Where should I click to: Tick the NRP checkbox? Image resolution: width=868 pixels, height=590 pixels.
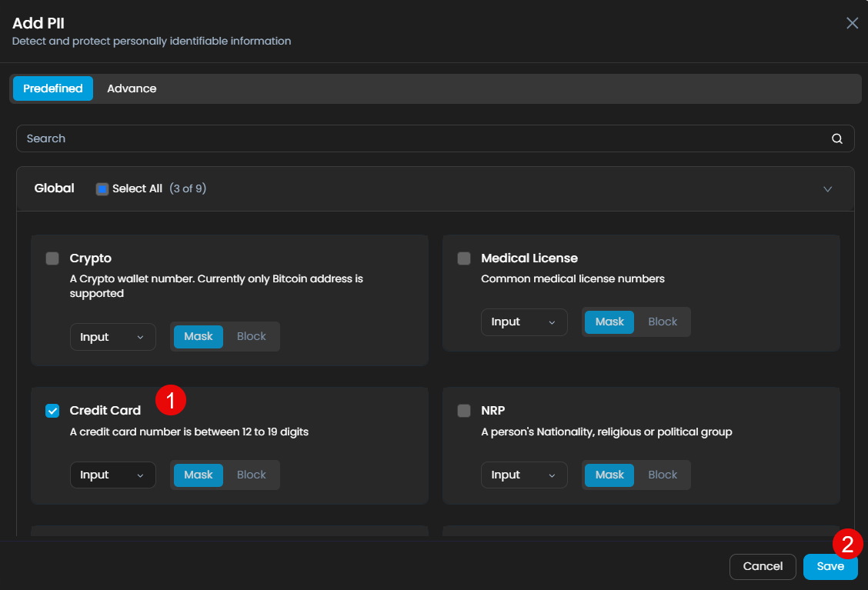[x=464, y=411]
